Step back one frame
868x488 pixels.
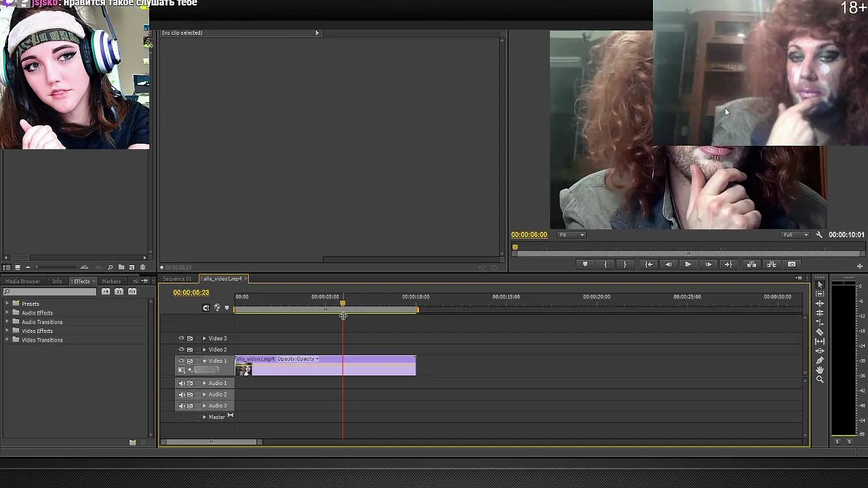(669, 264)
